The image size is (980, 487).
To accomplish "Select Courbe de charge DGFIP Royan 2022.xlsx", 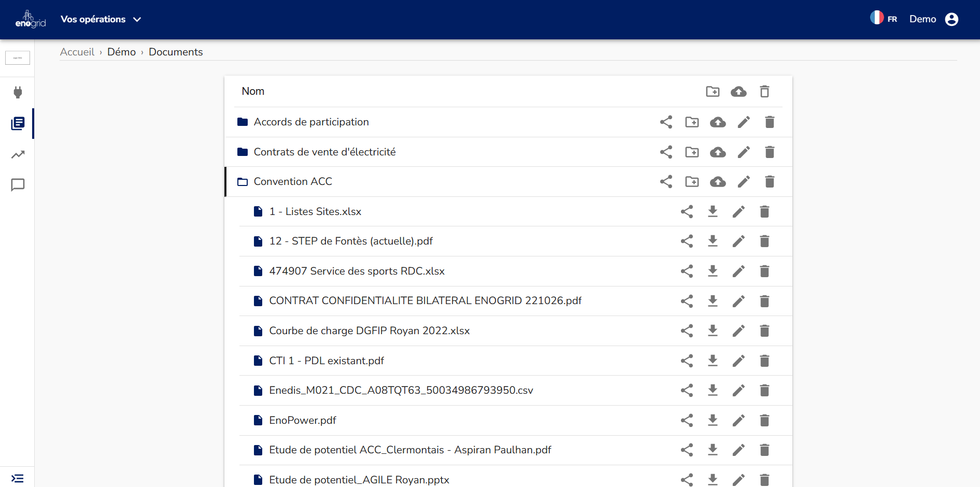I will [369, 331].
